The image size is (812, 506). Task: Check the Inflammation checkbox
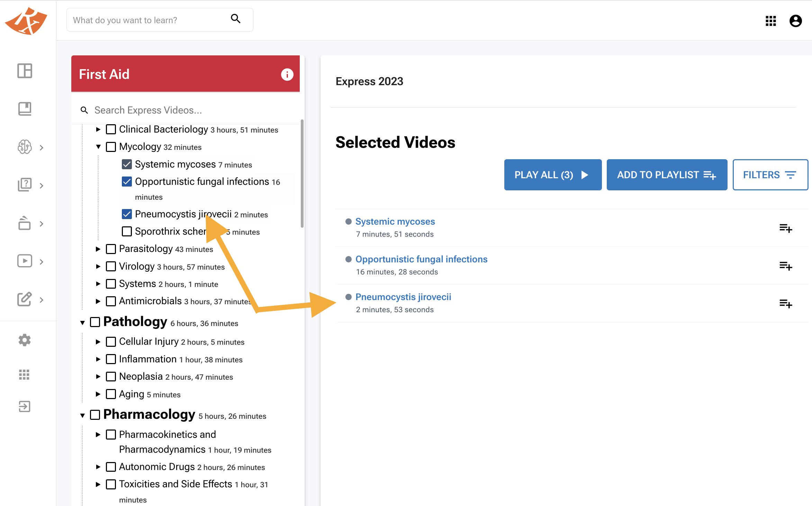(111, 359)
